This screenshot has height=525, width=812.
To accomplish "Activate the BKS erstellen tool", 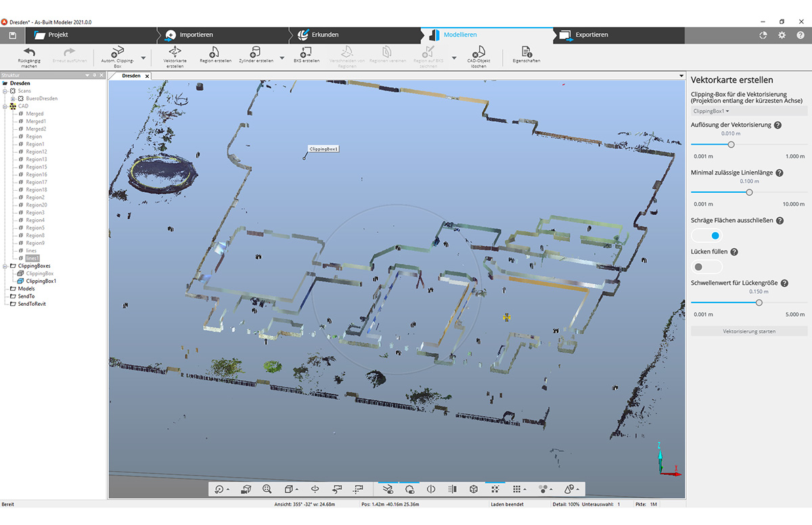I will 304,53.
